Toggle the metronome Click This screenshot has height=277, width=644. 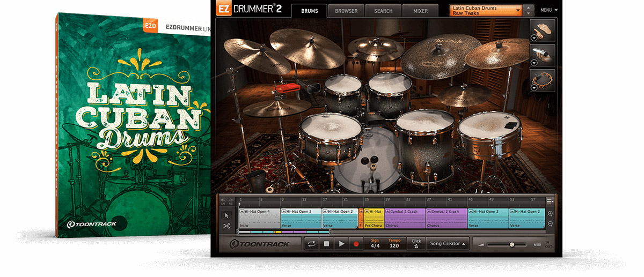coord(416,244)
